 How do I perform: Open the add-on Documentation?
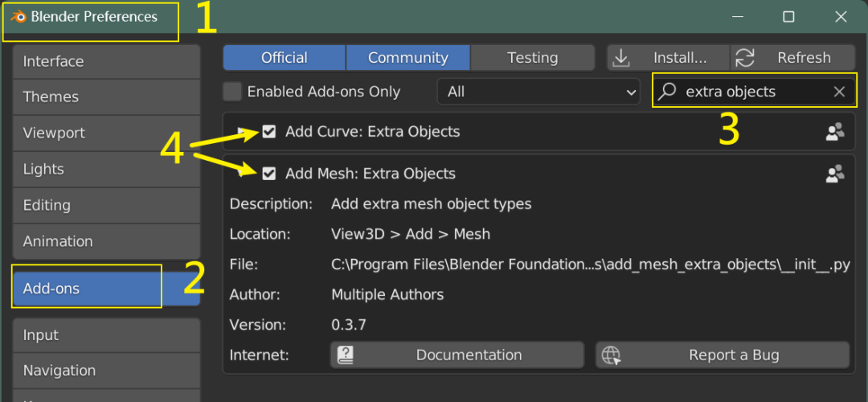pyautogui.click(x=457, y=355)
